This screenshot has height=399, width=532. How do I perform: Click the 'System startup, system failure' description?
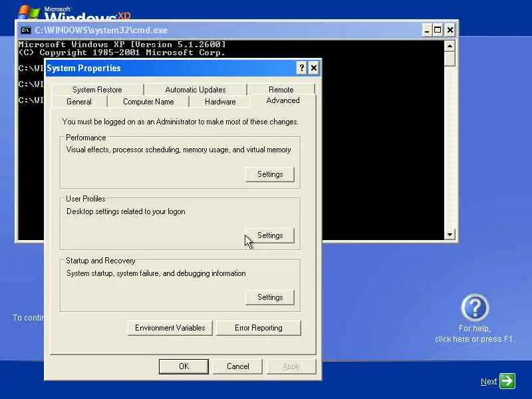coord(156,273)
